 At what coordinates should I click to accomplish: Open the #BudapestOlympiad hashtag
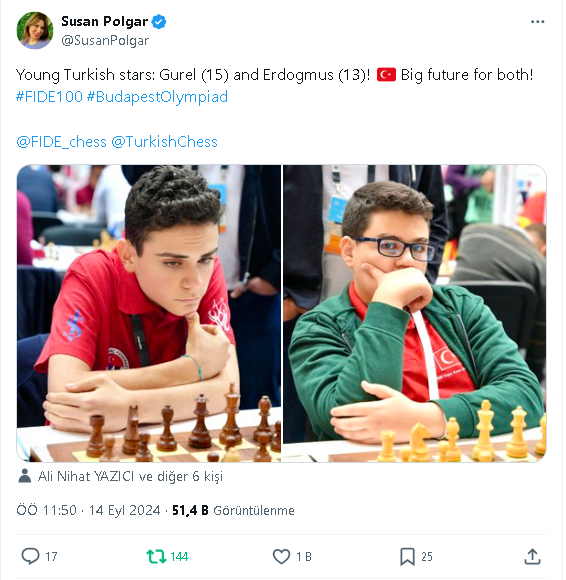pyautogui.click(x=157, y=97)
